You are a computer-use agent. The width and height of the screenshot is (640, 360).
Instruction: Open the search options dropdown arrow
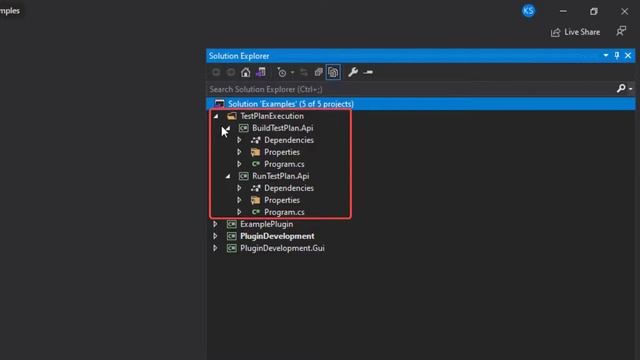631,89
